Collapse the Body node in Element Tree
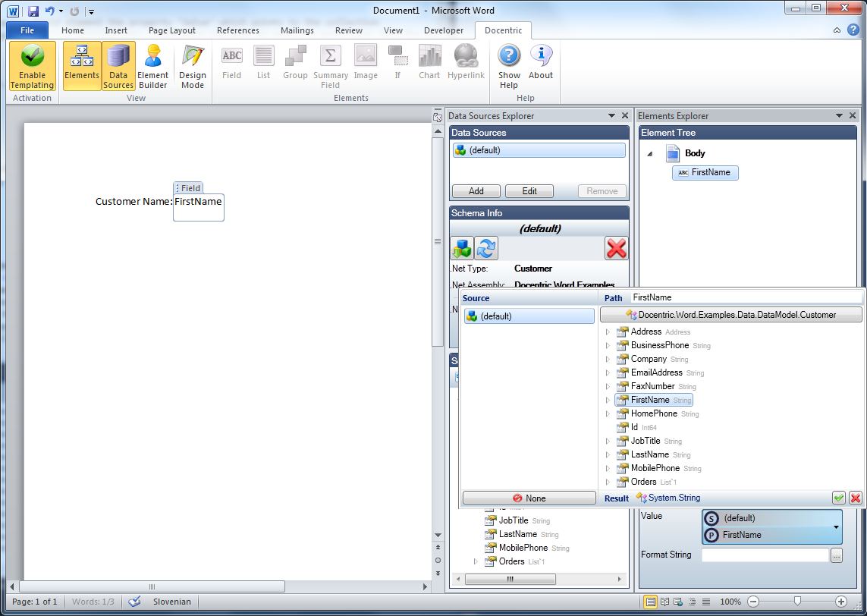 coord(650,154)
